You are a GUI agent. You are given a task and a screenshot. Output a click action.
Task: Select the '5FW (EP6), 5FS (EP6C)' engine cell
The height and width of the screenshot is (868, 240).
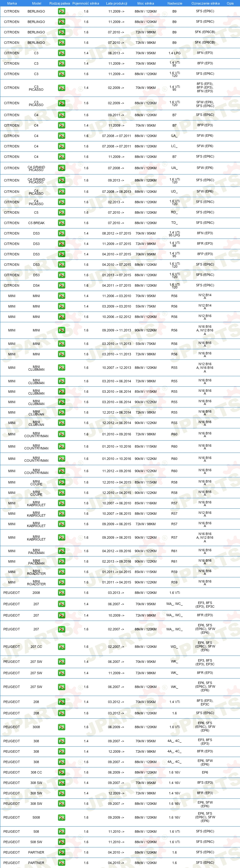[205, 104]
